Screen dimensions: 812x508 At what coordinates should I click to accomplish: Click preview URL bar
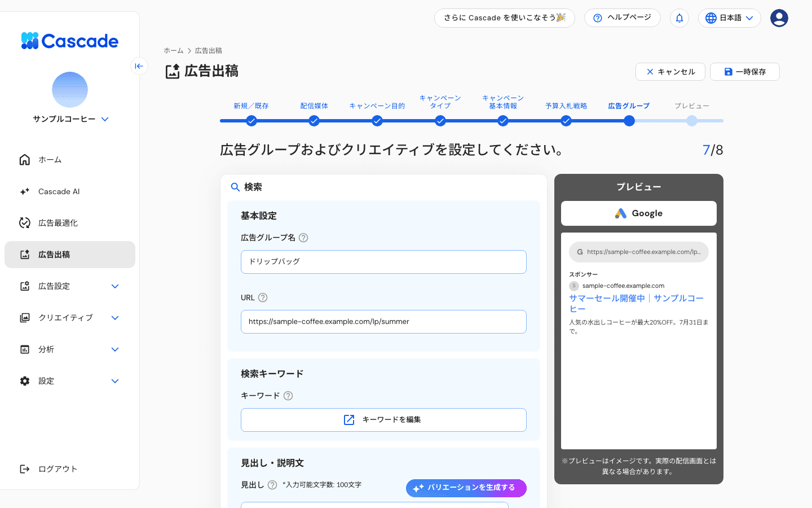point(639,252)
